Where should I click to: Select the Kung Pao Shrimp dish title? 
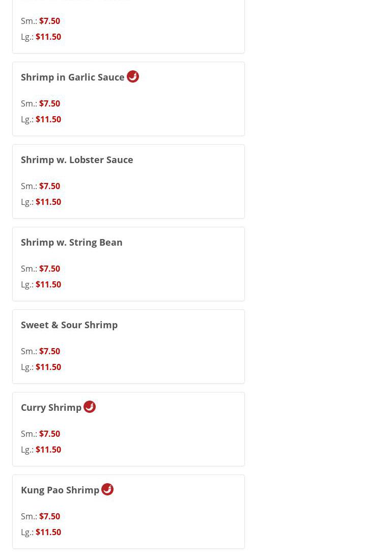[x=60, y=490]
